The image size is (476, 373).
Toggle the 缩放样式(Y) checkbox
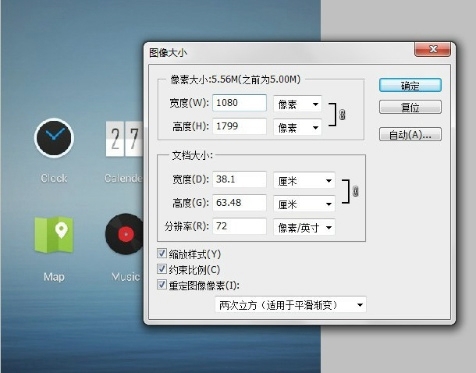pos(162,254)
